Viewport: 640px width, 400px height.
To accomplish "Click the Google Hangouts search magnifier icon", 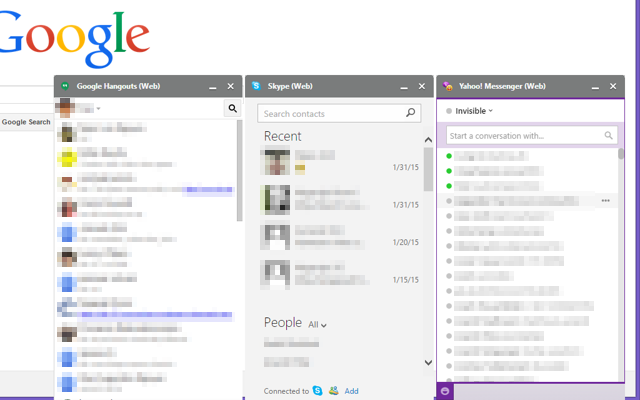I will pyautogui.click(x=233, y=109).
